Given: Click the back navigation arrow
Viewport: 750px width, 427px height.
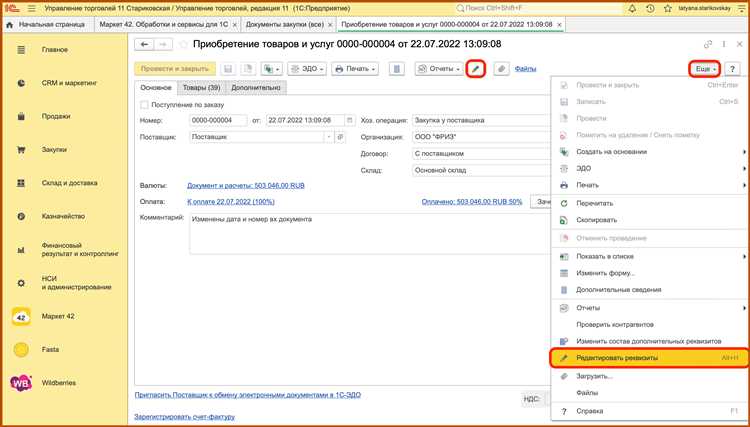Looking at the screenshot, I should [x=144, y=44].
